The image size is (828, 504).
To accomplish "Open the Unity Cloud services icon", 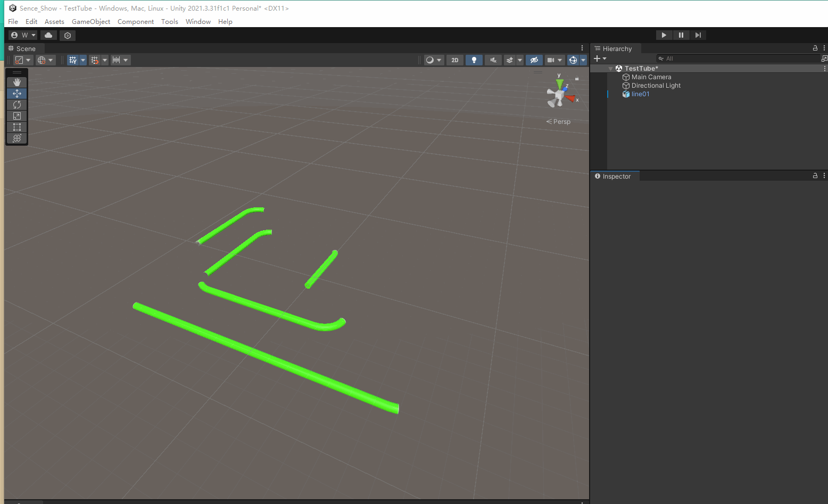I will [x=48, y=35].
